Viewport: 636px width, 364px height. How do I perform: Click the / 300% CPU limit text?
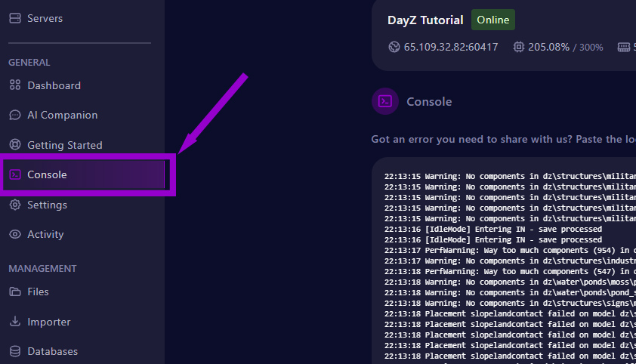tap(588, 48)
